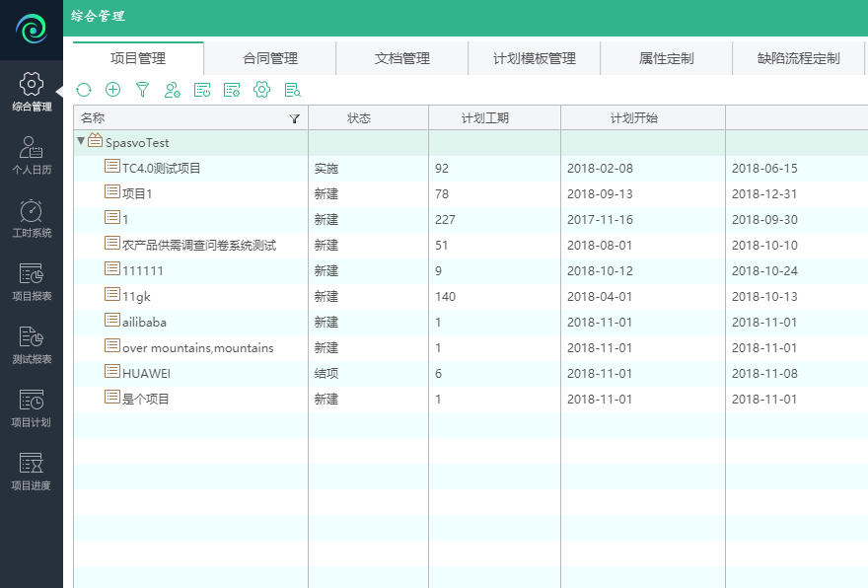The image size is (868, 588).
Task: Sort by the 计划开始 column header
Action: pos(643,118)
